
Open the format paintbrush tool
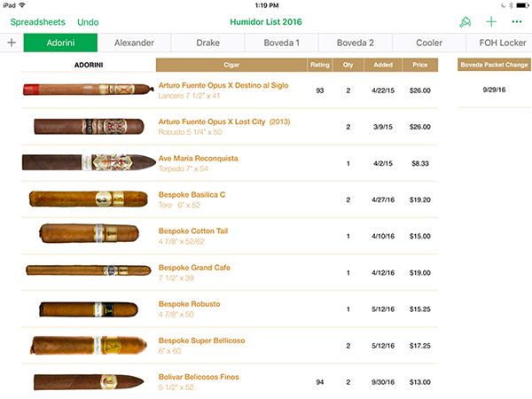(x=465, y=22)
